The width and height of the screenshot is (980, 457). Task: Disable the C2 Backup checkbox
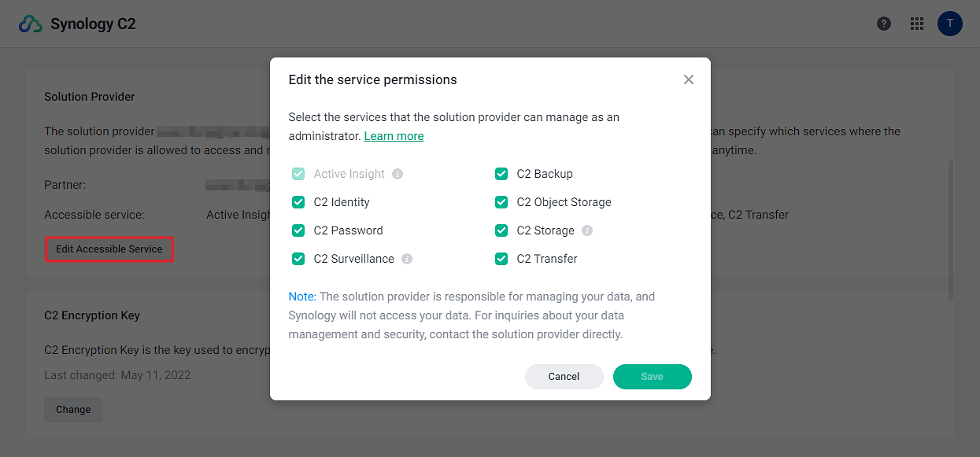click(501, 174)
